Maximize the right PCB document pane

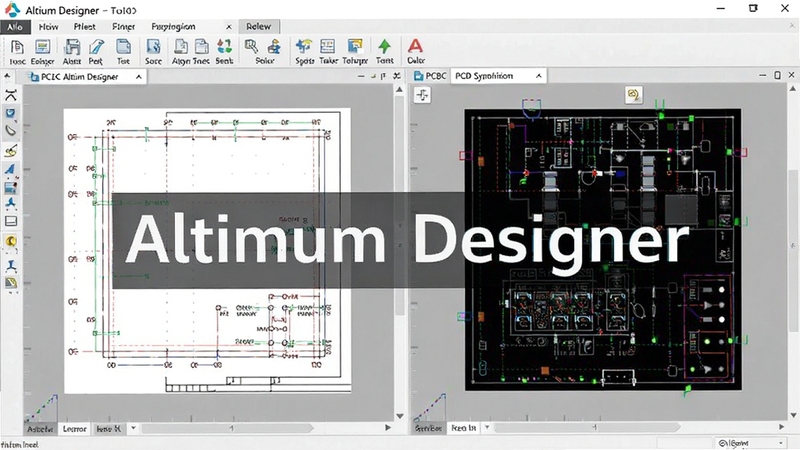(x=777, y=76)
